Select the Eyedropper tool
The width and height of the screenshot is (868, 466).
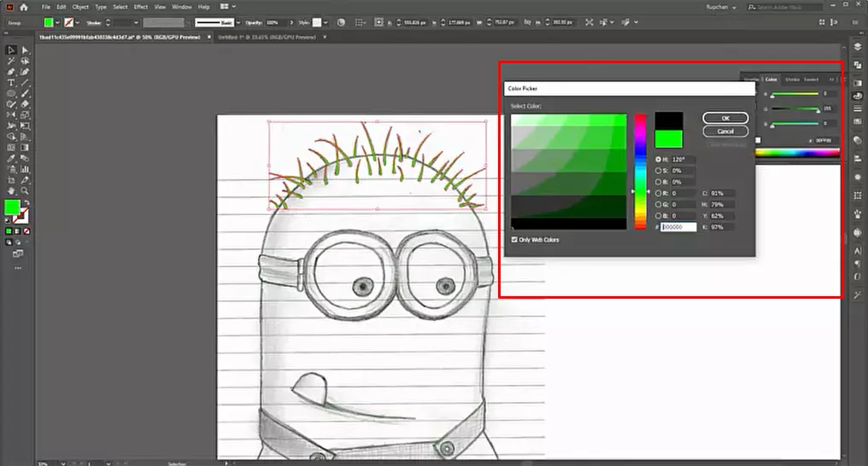pyautogui.click(x=11, y=158)
